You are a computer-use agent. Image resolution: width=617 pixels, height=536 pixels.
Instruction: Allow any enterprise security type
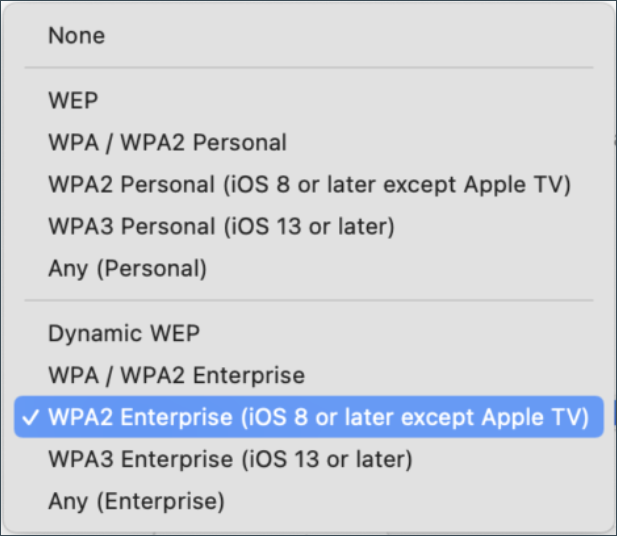[x=136, y=500]
